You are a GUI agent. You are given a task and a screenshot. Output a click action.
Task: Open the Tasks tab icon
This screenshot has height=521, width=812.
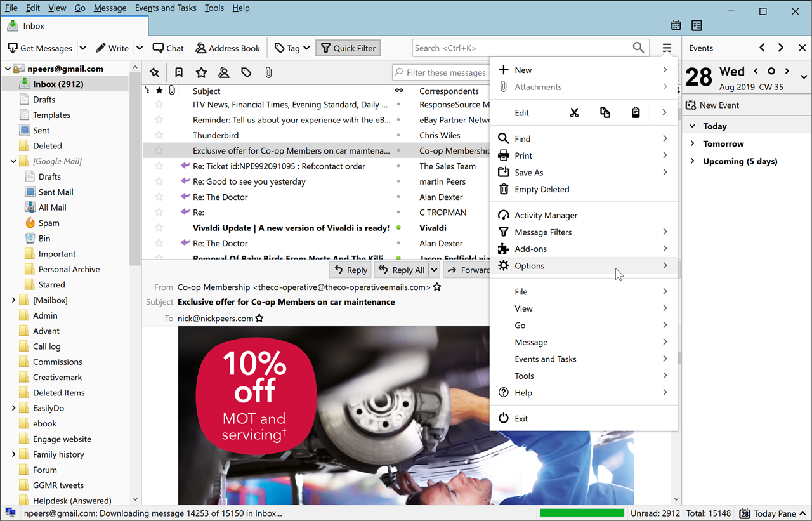(x=697, y=25)
